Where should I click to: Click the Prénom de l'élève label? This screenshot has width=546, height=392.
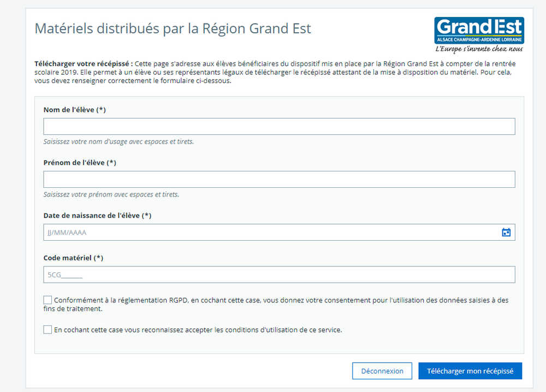(x=79, y=162)
